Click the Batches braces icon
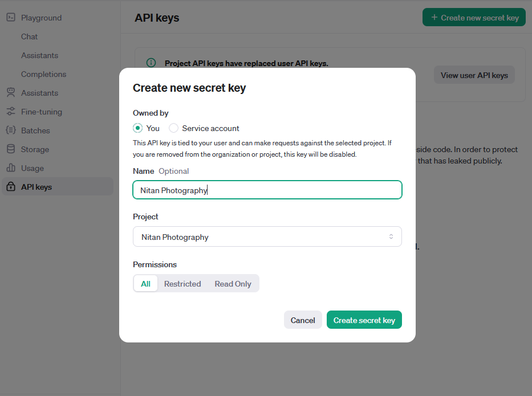Screen dimensions: 532x396 click(10, 130)
